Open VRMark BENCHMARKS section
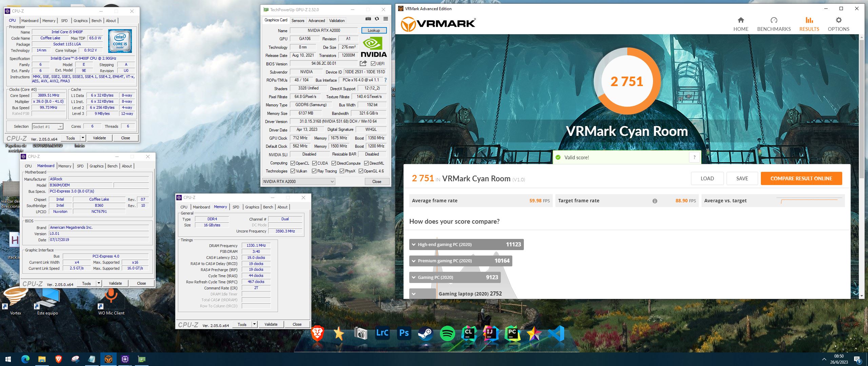868x366 pixels. pos(774,24)
